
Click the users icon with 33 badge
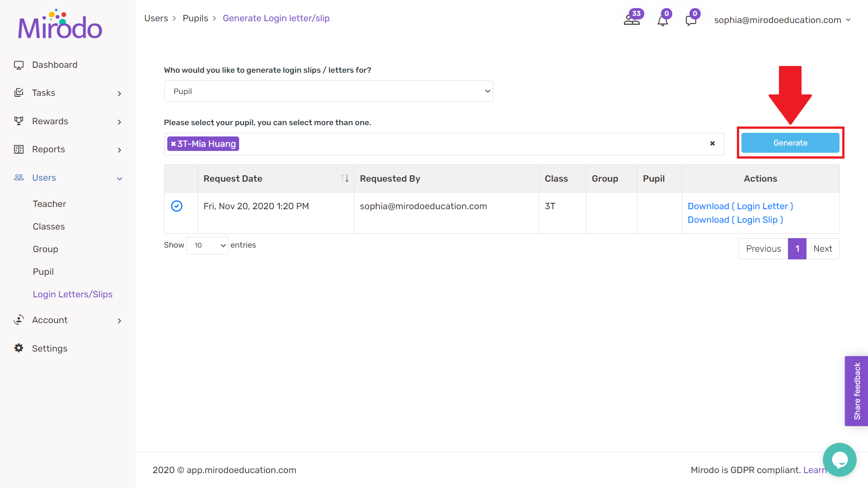632,20
